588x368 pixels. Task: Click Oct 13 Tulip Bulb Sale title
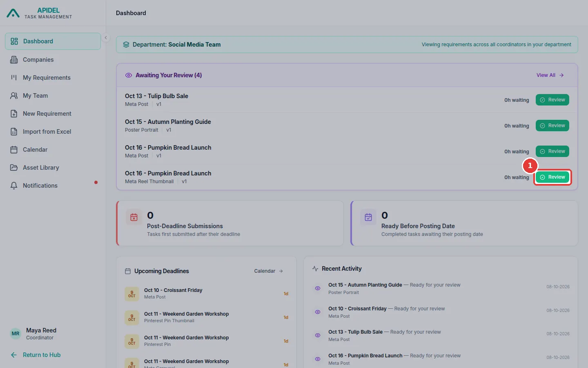click(156, 96)
